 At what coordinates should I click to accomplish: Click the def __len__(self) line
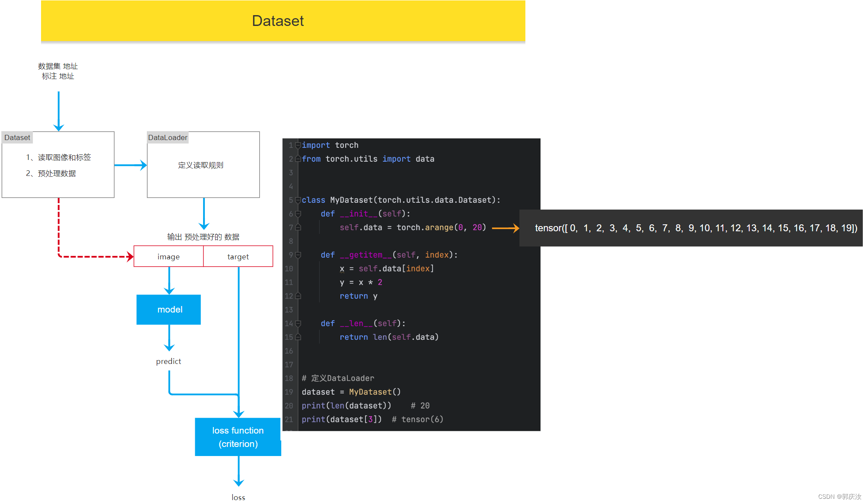tap(363, 323)
